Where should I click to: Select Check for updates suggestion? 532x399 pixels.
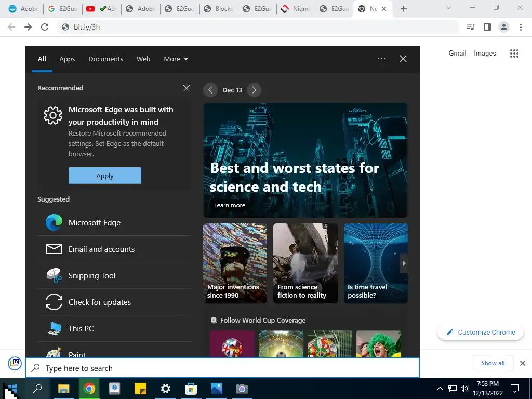[x=114, y=302]
